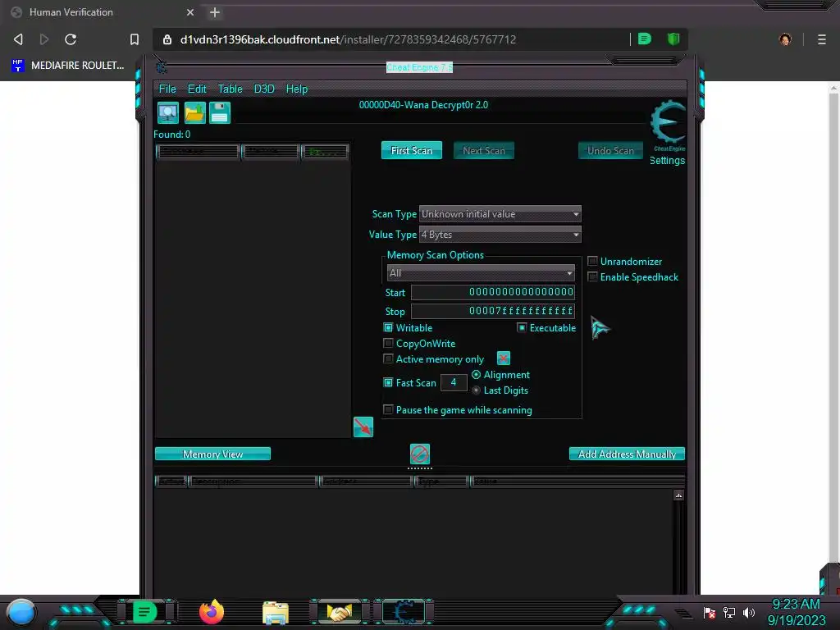Select the Last Digits radio button
The width and height of the screenshot is (840, 630).
coord(477,390)
